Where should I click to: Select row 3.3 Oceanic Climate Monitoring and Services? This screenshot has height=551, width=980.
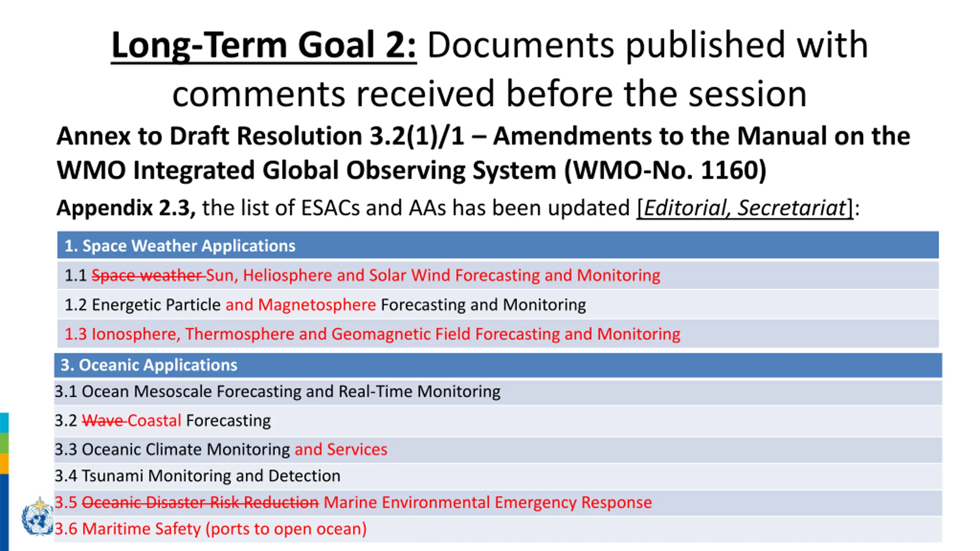coord(221,449)
